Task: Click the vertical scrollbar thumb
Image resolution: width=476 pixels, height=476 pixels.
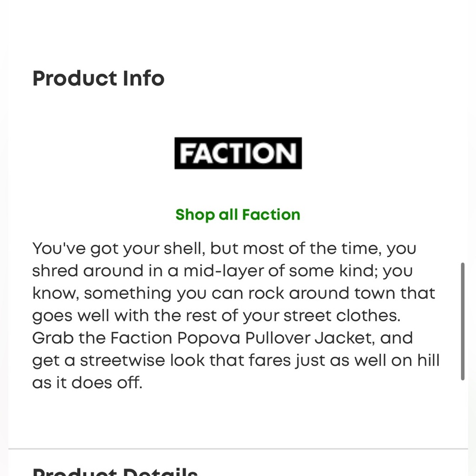Action: tap(462, 320)
